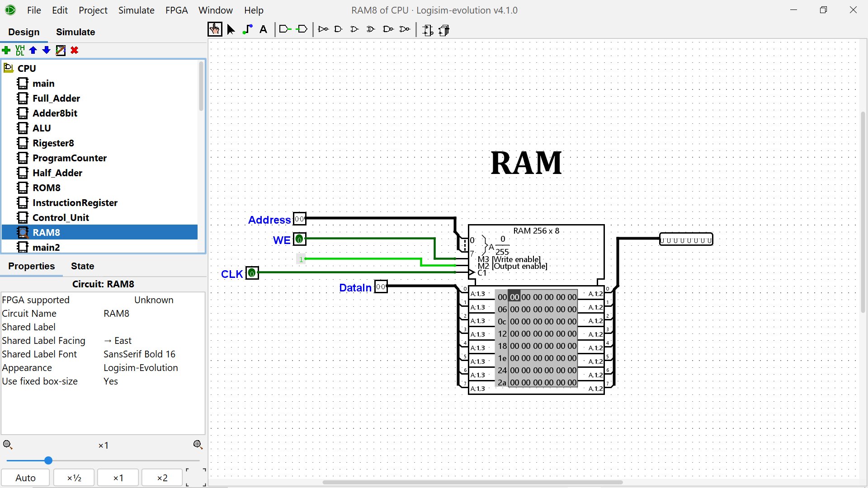Open the Project menu
The image size is (868, 488).
pyautogui.click(x=93, y=10)
